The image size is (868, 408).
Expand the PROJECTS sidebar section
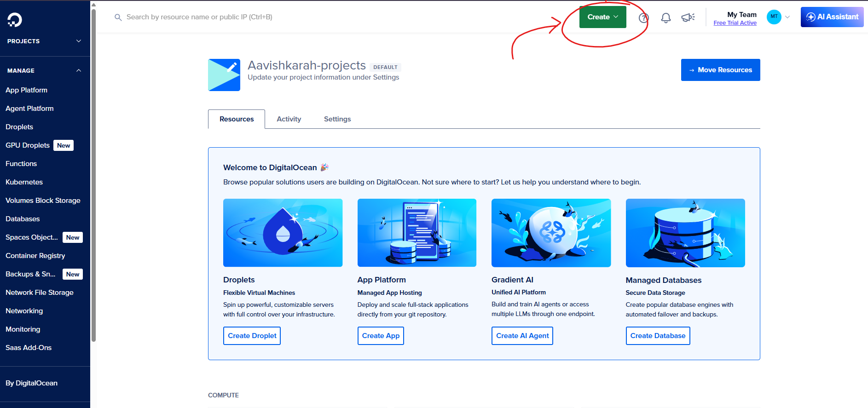tap(45, 41)
